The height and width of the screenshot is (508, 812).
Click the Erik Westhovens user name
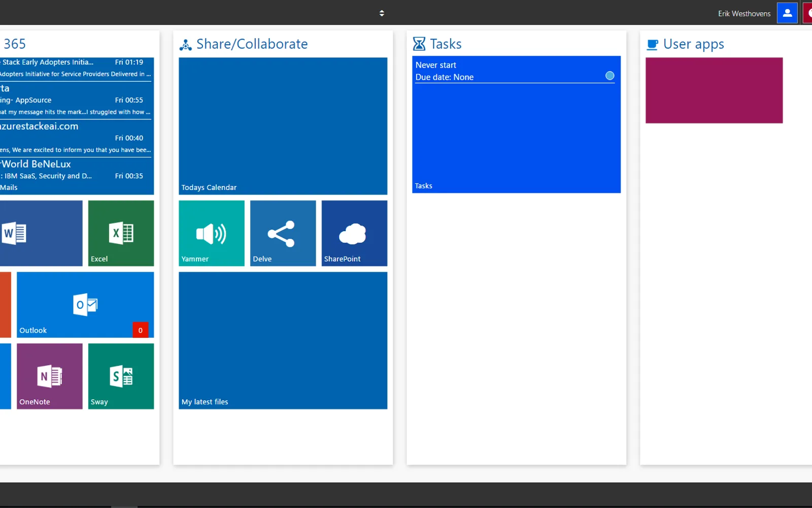(744, 14)
